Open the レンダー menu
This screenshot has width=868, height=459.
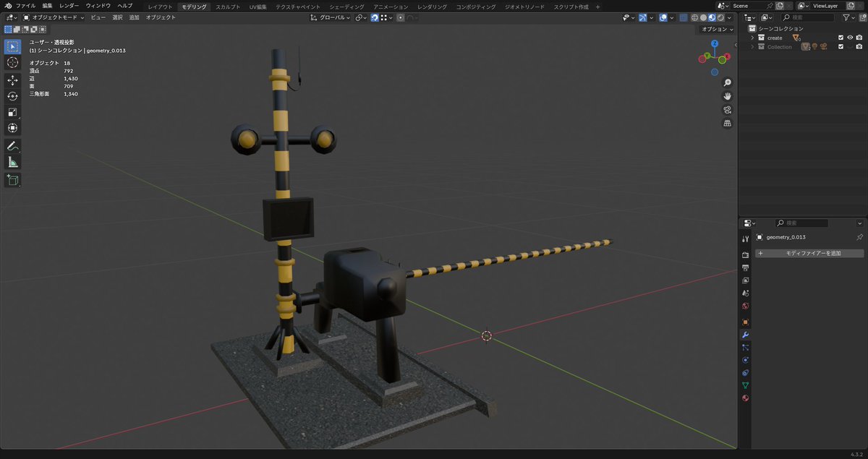69,6
